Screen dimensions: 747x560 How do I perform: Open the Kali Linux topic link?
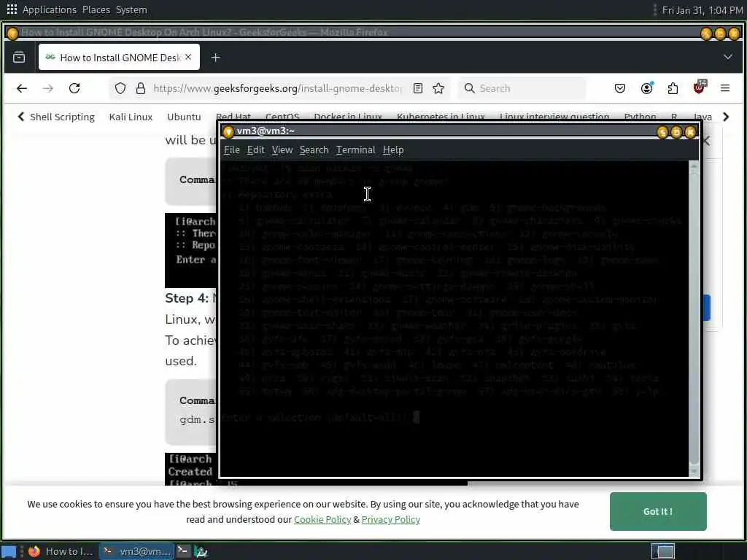pos(131,117)
